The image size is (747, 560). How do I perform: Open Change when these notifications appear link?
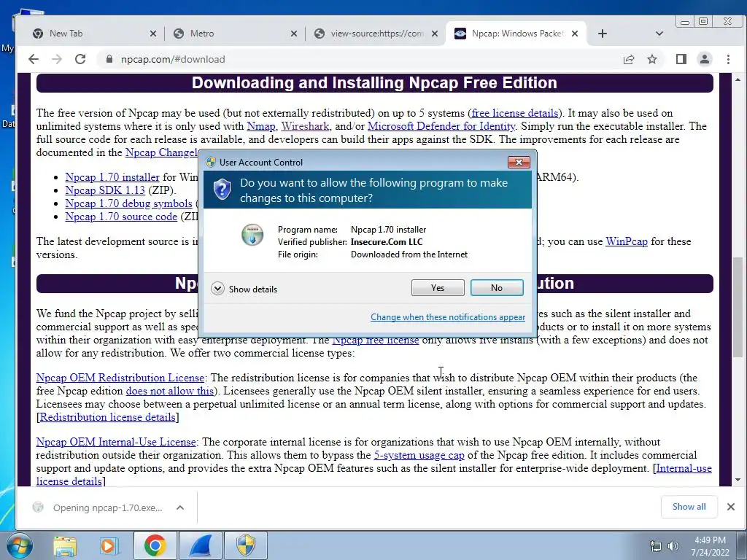click(x=448, y=317)
